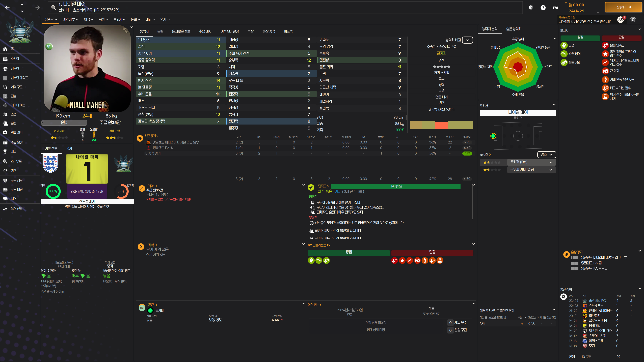Toggle the 골키퍼 training green indicator
Screen dimensions: 644x362
[x=150, y=311]
